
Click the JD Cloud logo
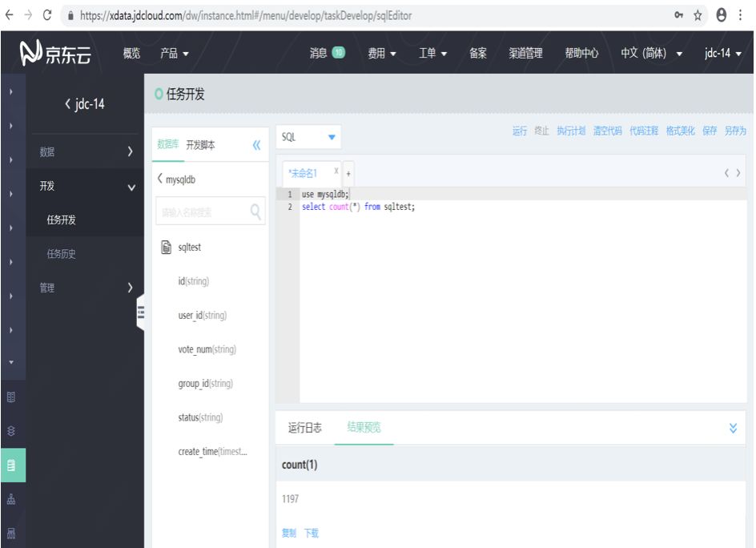pyautogui.click(x=55, y=53)
